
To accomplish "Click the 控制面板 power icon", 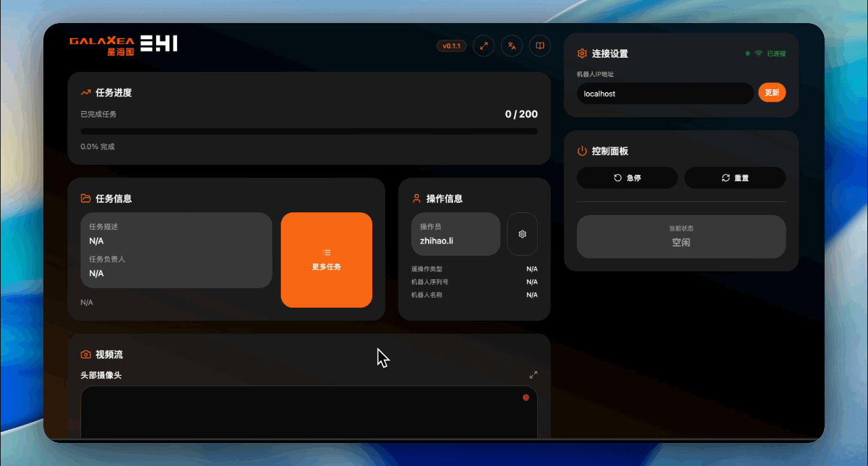I will 581,151.
